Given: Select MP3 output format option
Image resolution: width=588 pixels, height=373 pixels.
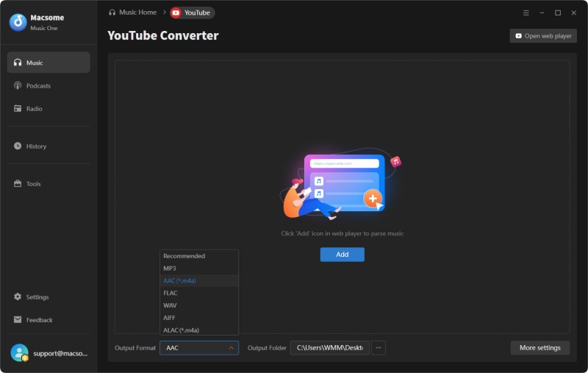Looking at the screenshot, I should [x=199, y=269].
